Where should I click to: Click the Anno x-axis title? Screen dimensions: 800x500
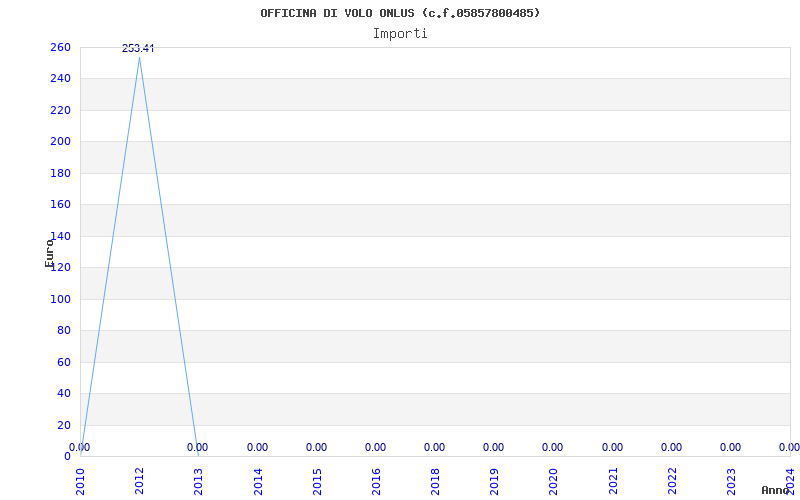[775, 490]
